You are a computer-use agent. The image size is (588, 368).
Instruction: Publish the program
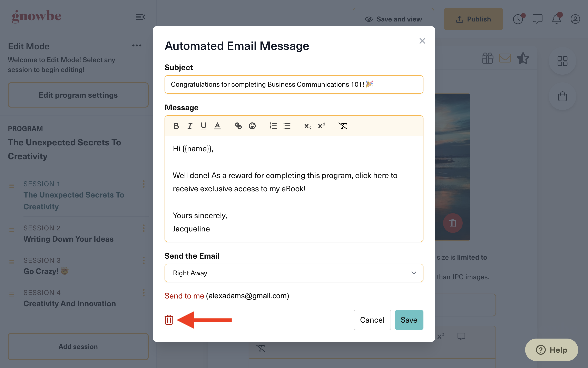click(473, 19)
